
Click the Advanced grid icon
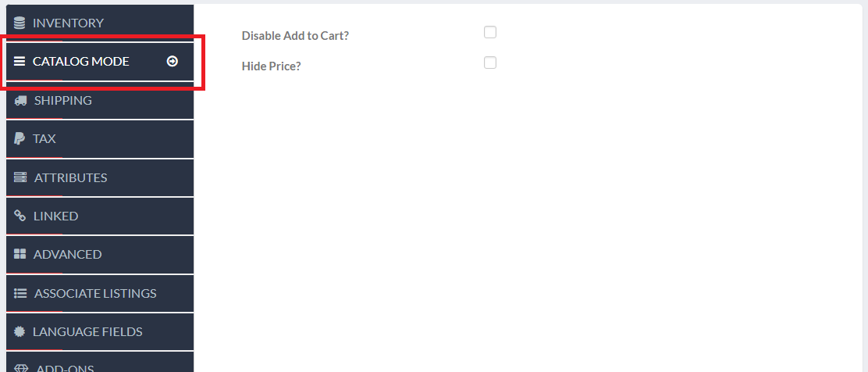(x=20, y=254)
